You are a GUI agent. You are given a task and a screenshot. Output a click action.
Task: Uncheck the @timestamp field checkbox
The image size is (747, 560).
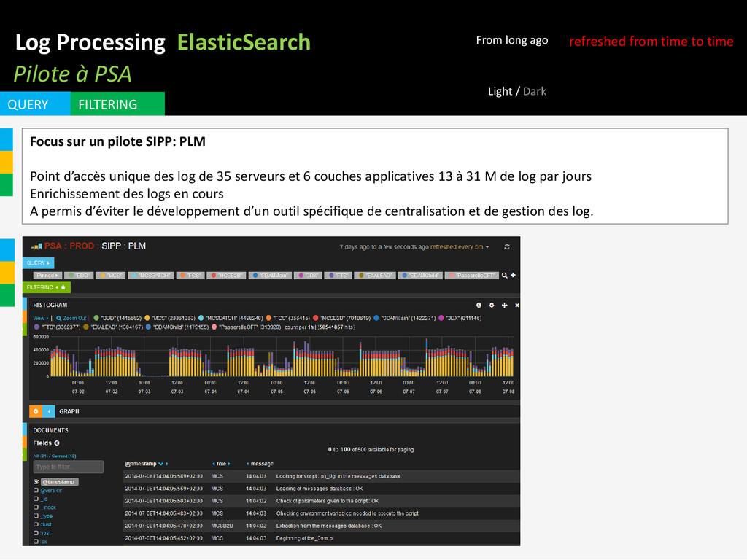click(36, 482)
